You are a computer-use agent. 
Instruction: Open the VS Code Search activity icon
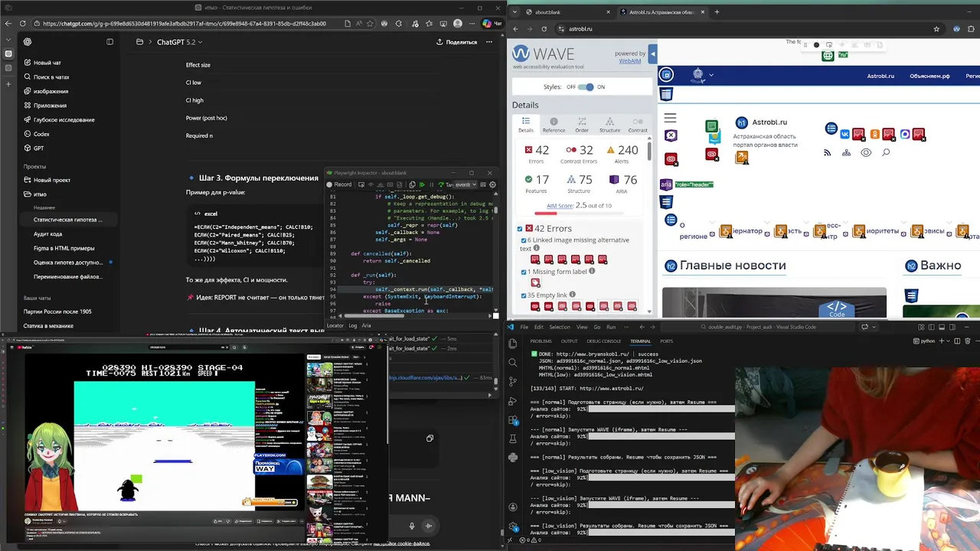click(512, 364)
